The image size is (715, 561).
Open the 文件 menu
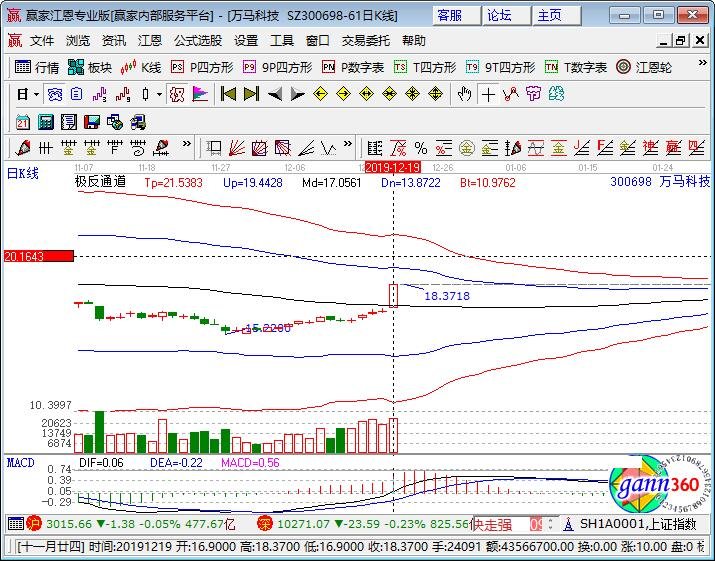pyautogui.click(x=41, y=41)
